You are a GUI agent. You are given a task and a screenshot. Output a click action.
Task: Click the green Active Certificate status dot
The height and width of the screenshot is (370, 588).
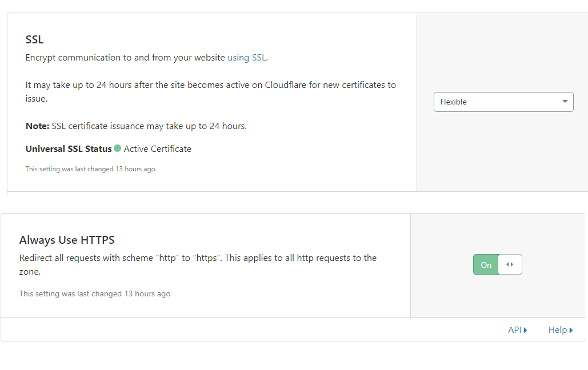tap(118, 148)
